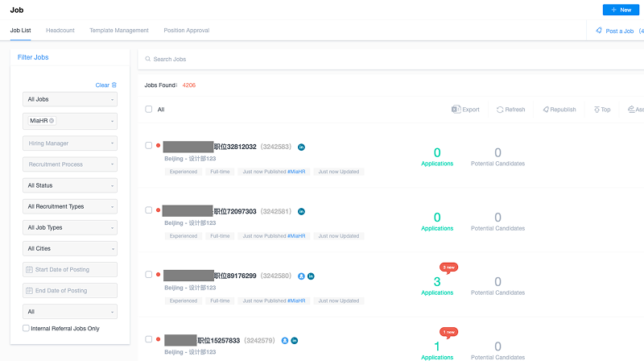Click trash icon next to Clear
Viewport: 644px width, 361px height.
pos(114,85)
